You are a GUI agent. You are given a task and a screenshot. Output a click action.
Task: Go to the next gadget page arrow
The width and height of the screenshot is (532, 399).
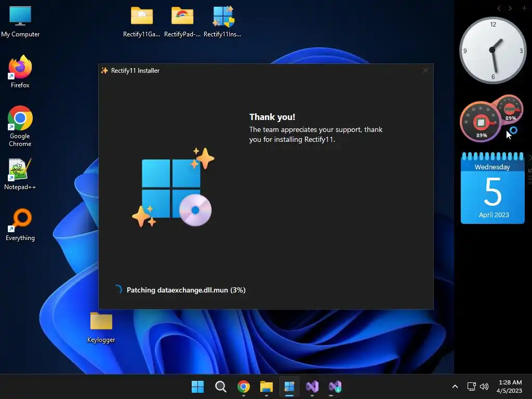[x=510, y=8]
